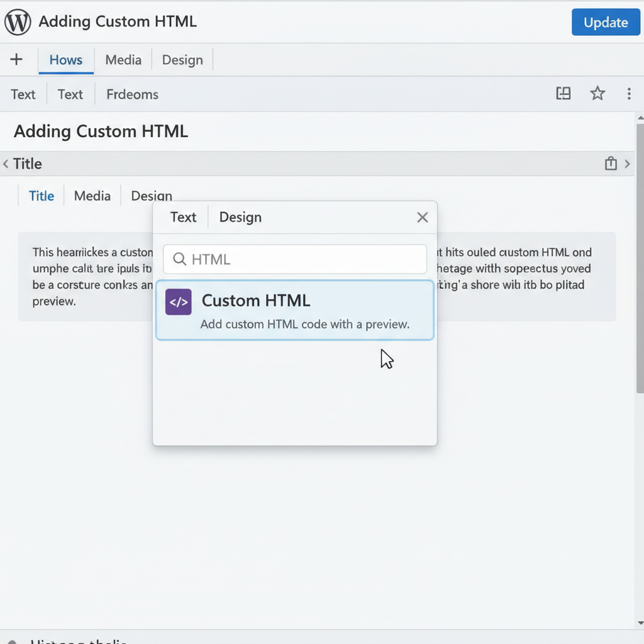The image size is (644, 644).
Task: Click the Frdeoms toolbar item
Action: [131, 94]
